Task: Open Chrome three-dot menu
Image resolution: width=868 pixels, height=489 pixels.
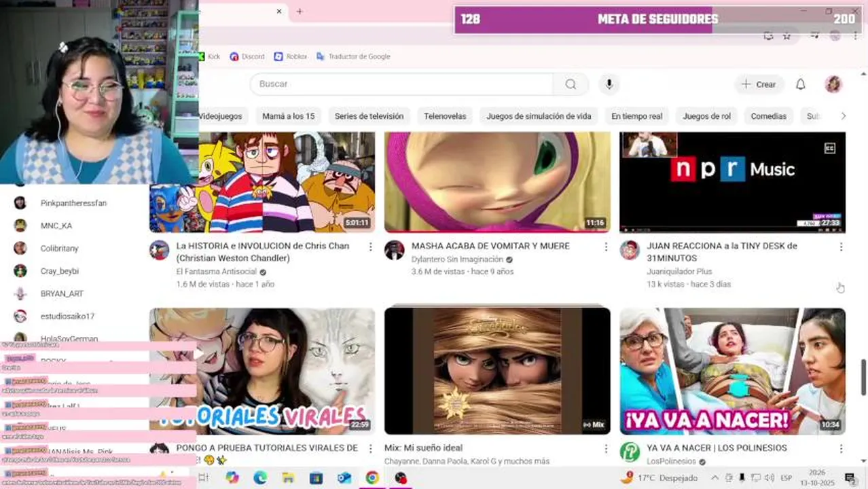Action: pyautogui.click(x=855, y=36)
